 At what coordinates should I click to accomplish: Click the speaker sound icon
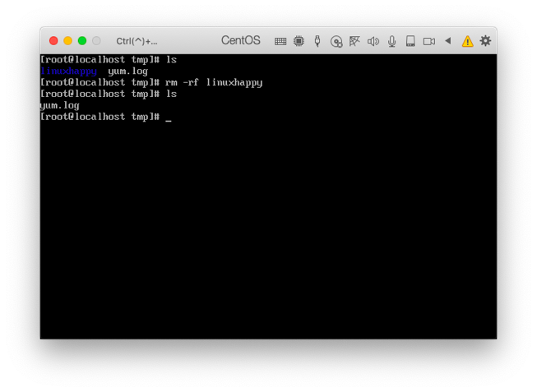(373, 41)
